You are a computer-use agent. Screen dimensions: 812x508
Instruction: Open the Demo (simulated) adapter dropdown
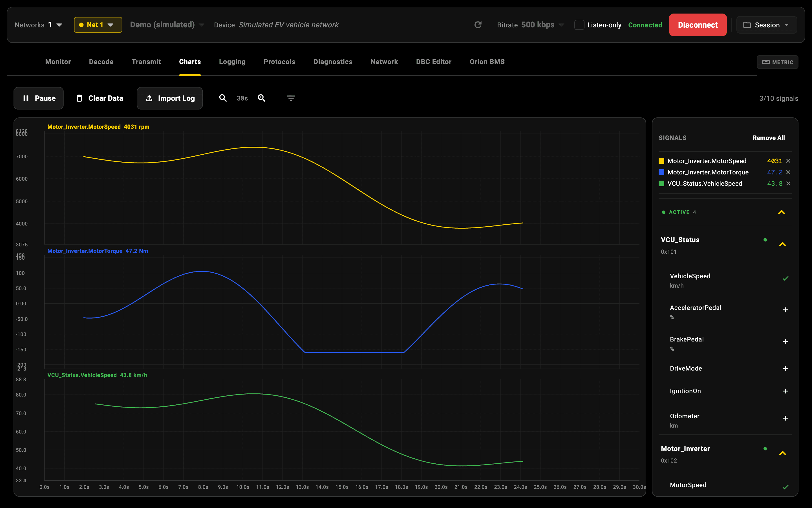[167, 25]
